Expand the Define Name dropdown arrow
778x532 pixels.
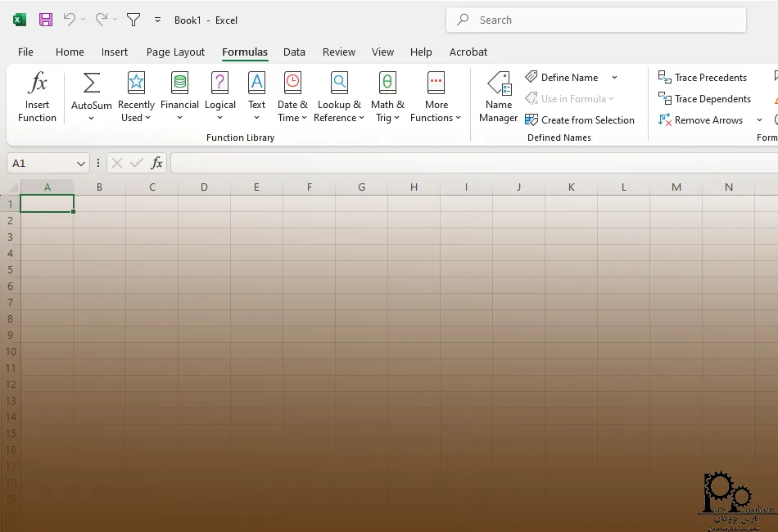614,78
